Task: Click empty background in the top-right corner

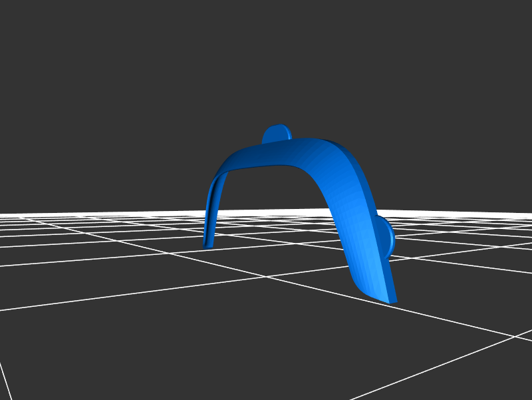Action: (x=505, y=27)
